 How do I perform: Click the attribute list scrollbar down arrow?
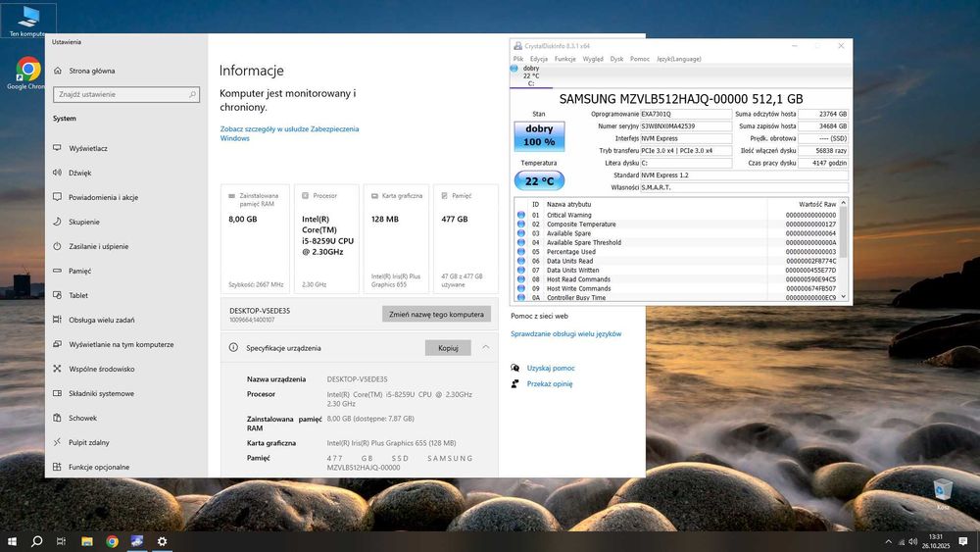(x=843, y=297)
